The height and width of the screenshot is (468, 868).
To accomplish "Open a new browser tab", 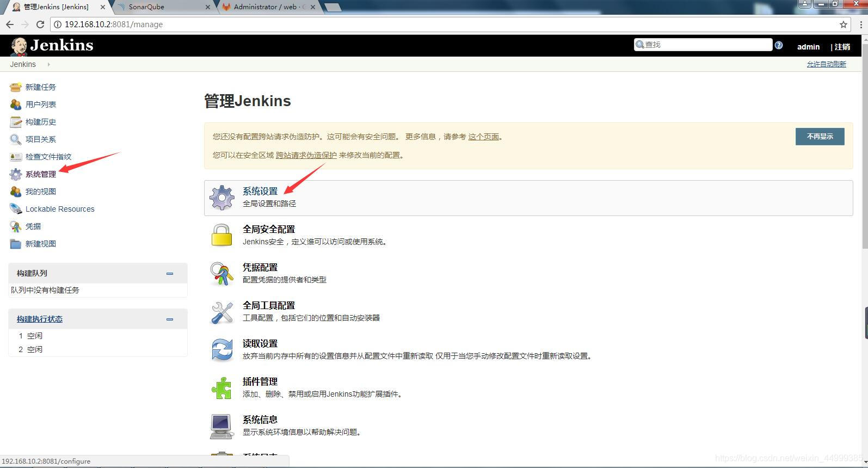I will tap(333, 7).
